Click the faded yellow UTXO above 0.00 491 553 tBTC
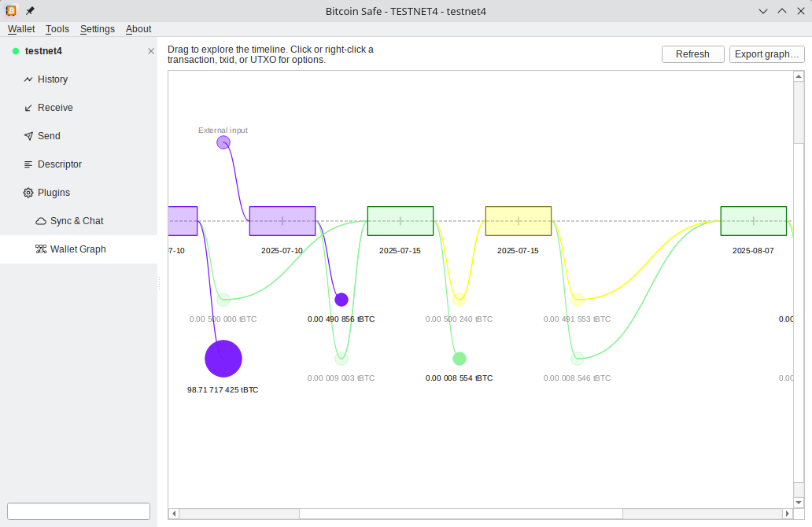The width and height of the screenshot is (812, 527). [578, 299]
